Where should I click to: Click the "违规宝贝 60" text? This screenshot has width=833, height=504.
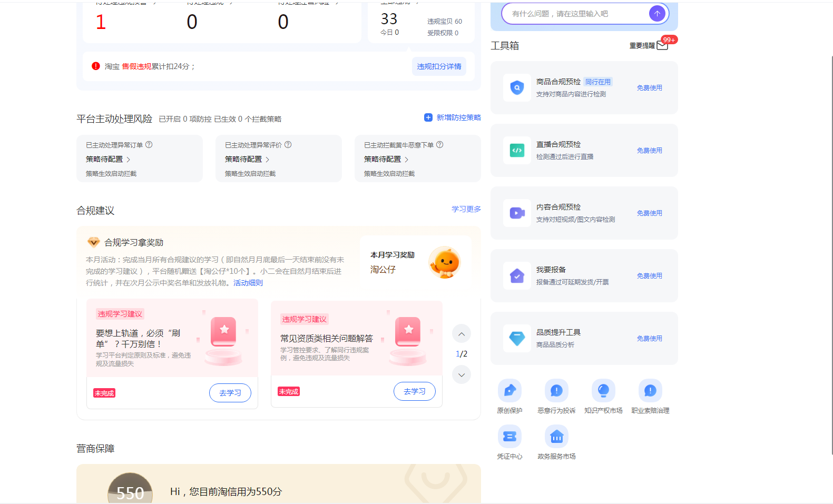pos(445,22)
